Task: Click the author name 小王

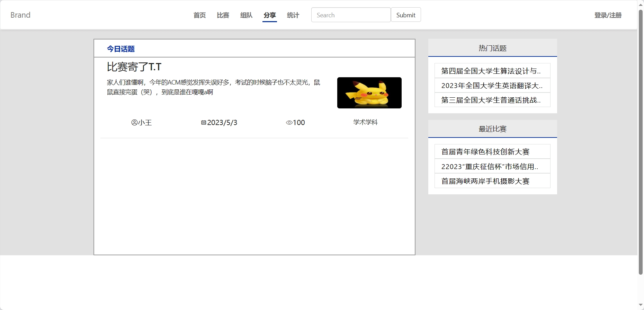Action: (145, 123)
